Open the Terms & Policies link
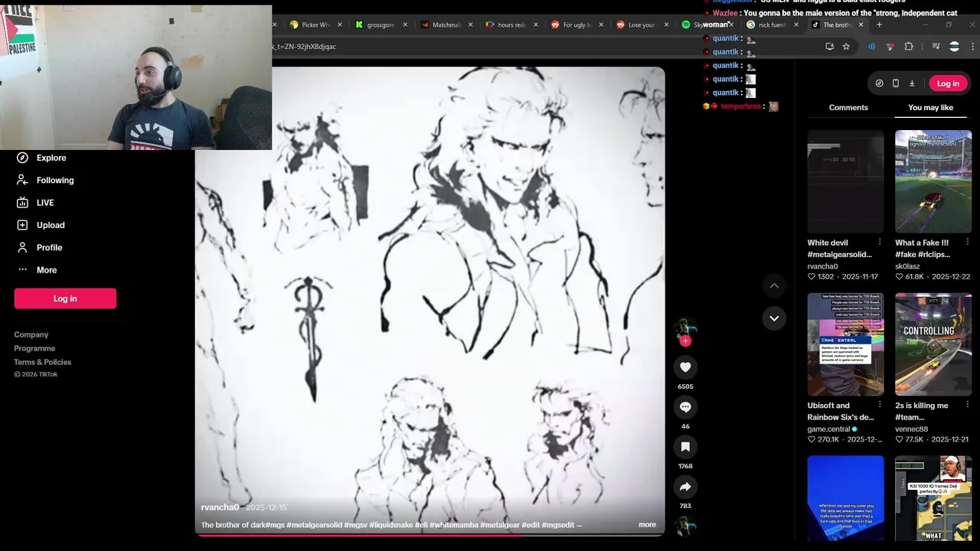The width and height of the screenshot is (980, 551). (x=42, y=362)
